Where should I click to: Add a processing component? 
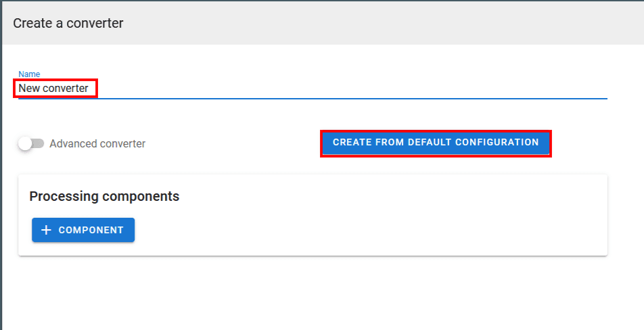[x=83, y=230]
